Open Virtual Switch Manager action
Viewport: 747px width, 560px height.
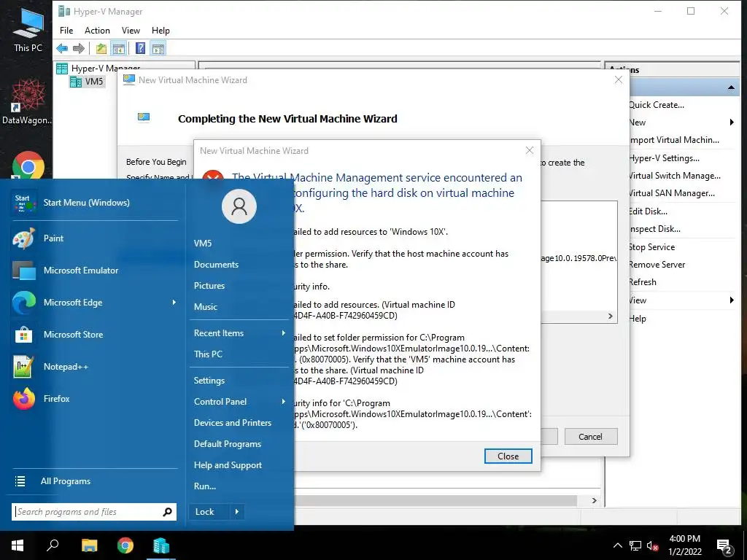coord(674,176)
